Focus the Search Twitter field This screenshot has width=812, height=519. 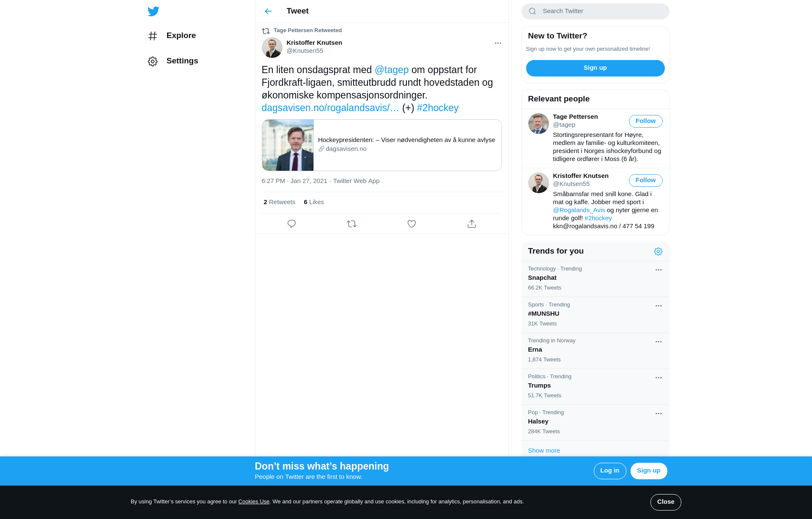click(595, 11)
